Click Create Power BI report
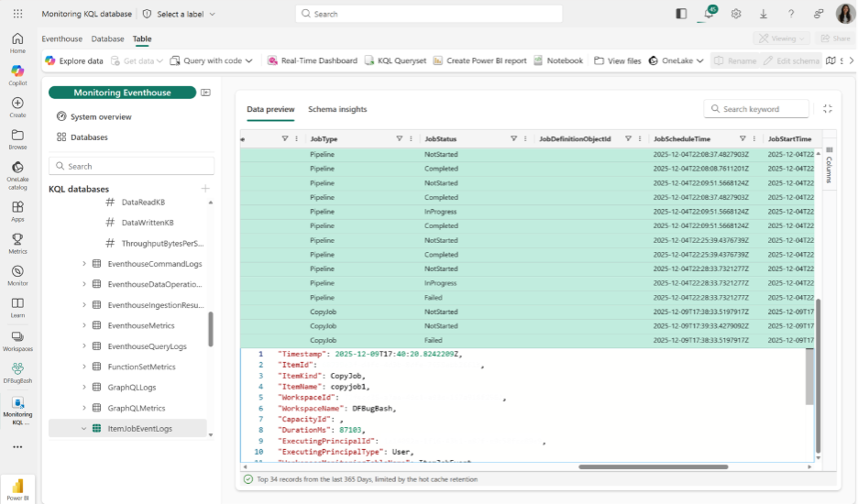 pos(479,60)
